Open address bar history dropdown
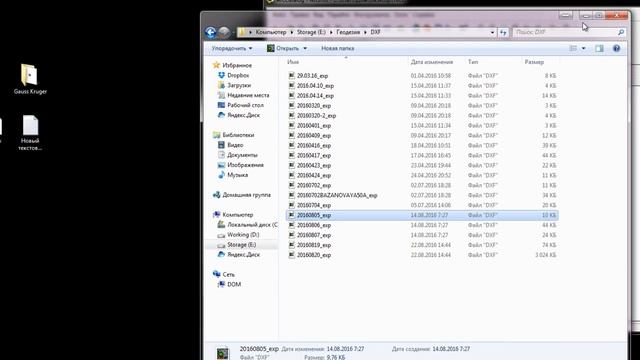 [492, 32]
